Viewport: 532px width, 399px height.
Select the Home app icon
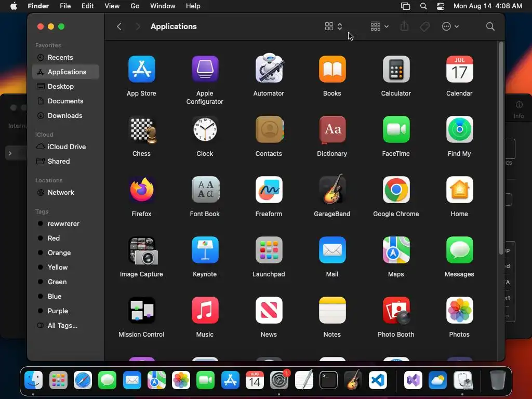(459, 189)
